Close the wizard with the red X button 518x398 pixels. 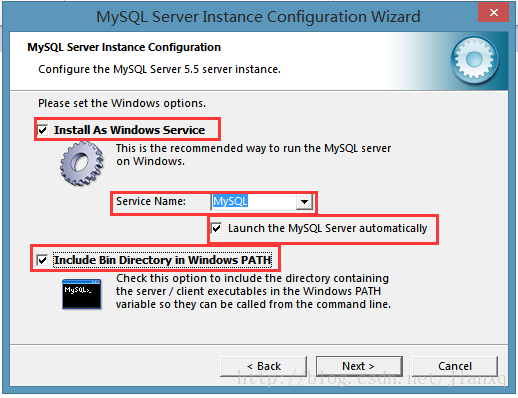coord(494,12)
